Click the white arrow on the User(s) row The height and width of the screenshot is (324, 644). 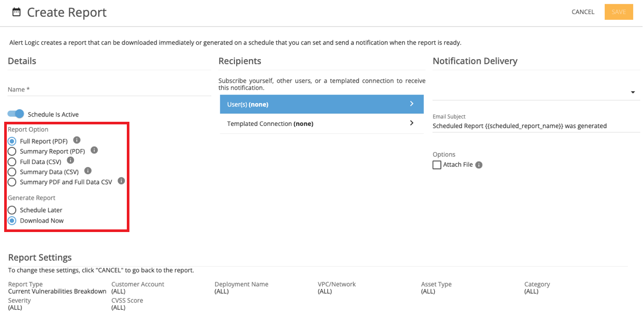[x=412, y=104]
